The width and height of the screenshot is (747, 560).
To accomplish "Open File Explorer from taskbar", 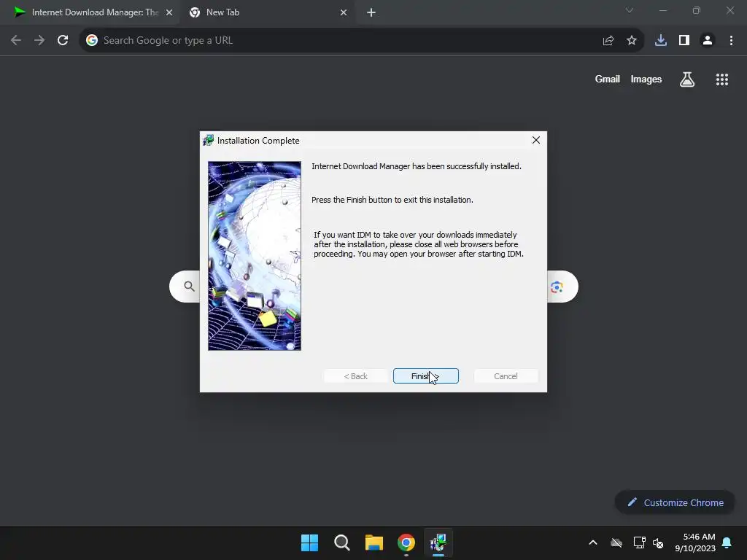I will 374,542.
